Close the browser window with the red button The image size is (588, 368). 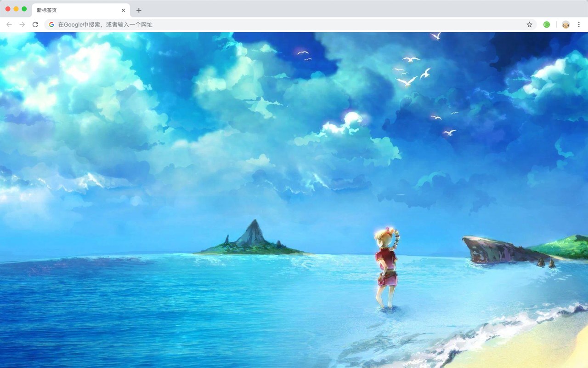pos(8,9)
